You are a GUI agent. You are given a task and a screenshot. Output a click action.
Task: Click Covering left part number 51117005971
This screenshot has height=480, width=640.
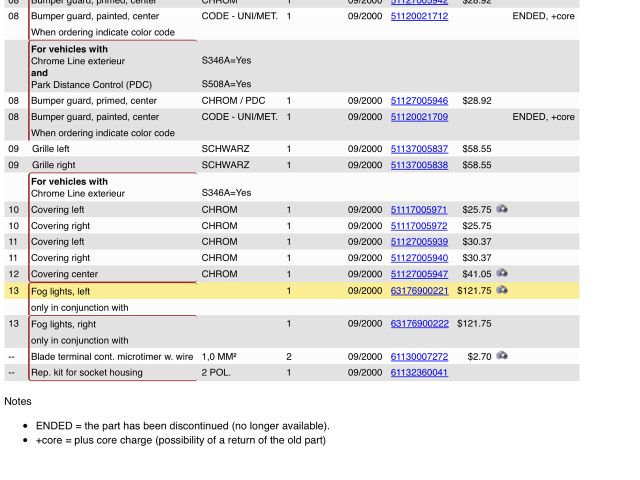point(419,210)
